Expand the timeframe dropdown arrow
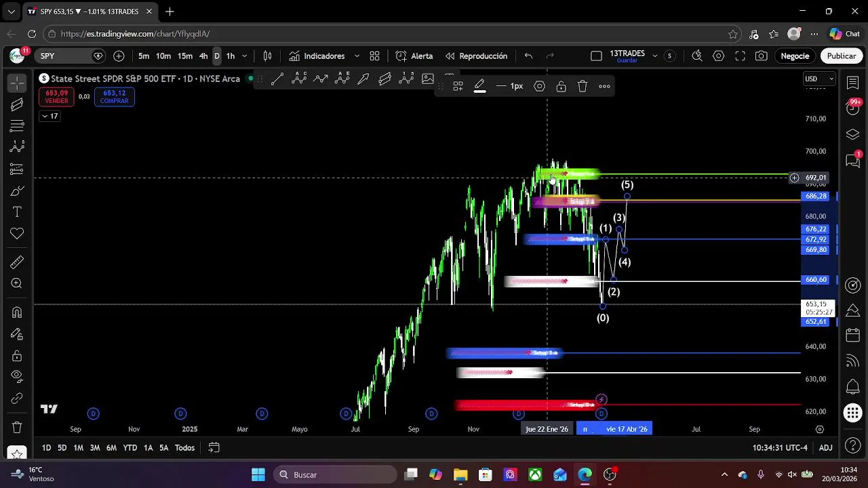Viewport: 868px width, 488px height. click(245, 56)
